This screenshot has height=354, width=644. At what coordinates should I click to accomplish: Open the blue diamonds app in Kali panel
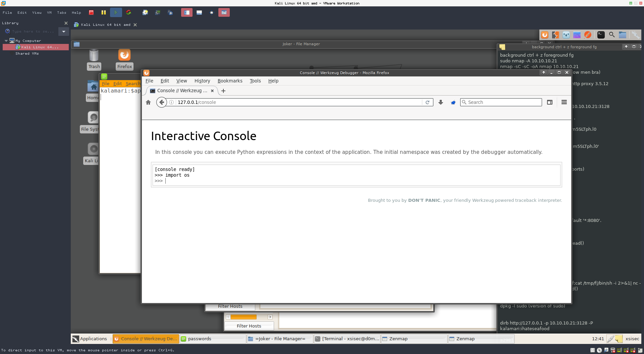(x=566, y=35)
